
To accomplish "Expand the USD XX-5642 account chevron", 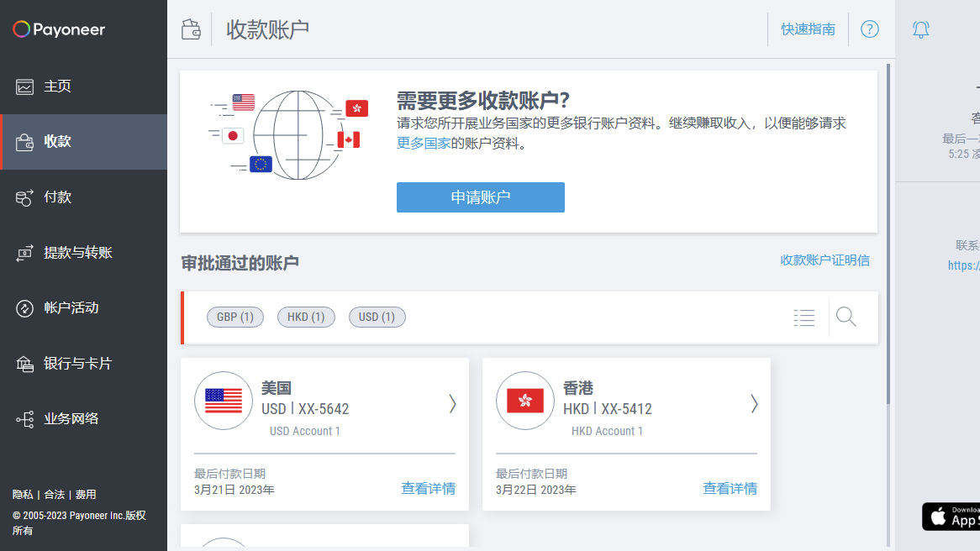I will click(452, 404).
